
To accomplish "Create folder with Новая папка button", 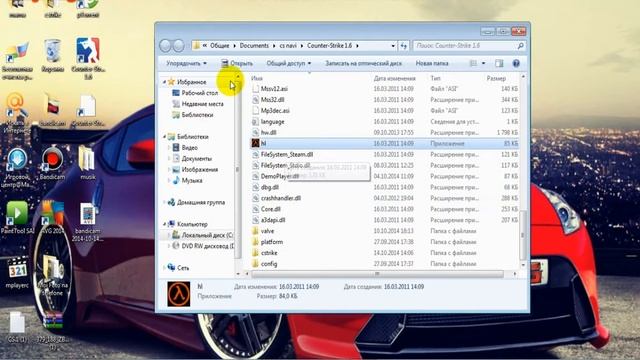I will [x=432, y=63].
